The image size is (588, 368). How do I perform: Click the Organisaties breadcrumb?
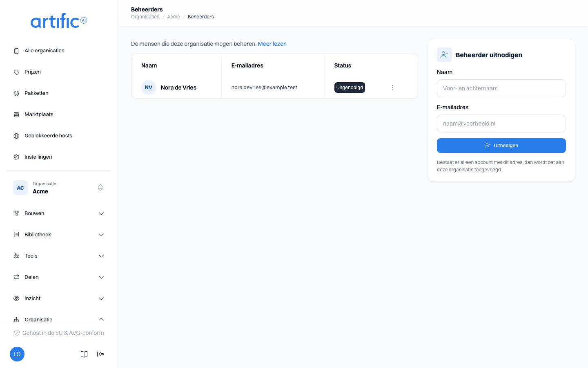pyautogui.click(x=145, y=17)
